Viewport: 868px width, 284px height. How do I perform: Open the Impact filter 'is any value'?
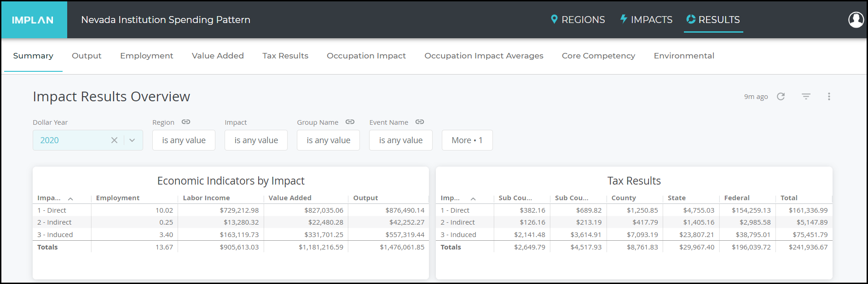pos(256,140)
